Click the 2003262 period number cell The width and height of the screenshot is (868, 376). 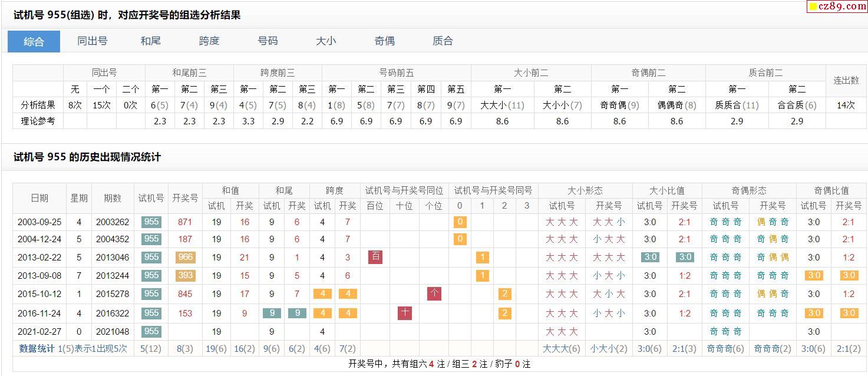112,222
